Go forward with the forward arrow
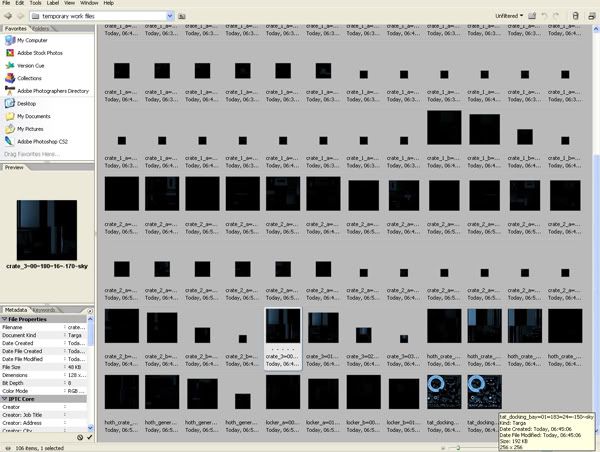 pyautogui.click(x=21, y=16)
